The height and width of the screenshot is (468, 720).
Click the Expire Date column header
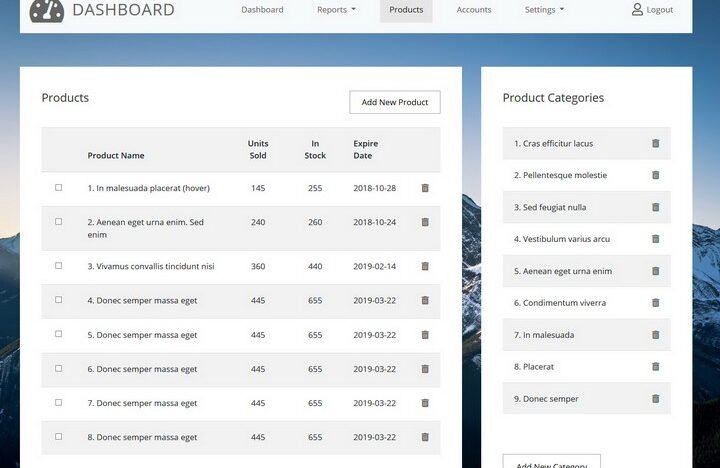(x=366, y=149)
